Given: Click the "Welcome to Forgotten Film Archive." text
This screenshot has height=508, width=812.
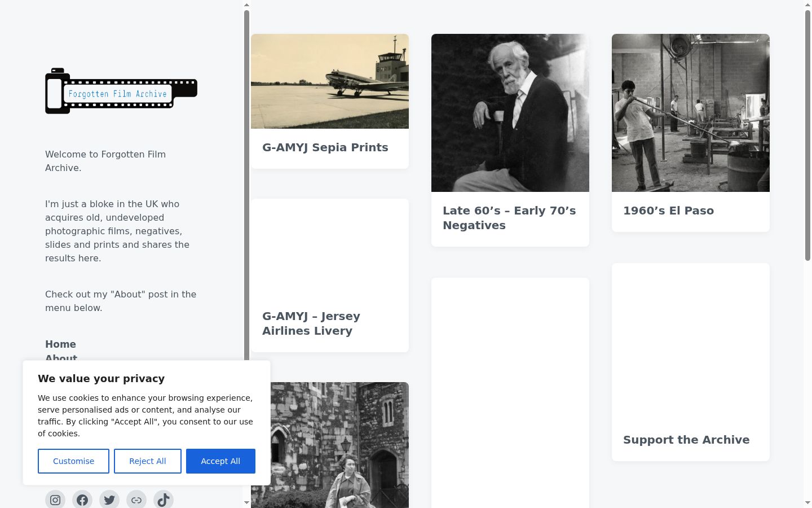Looking at the screenshot, I should click(105, 161).
